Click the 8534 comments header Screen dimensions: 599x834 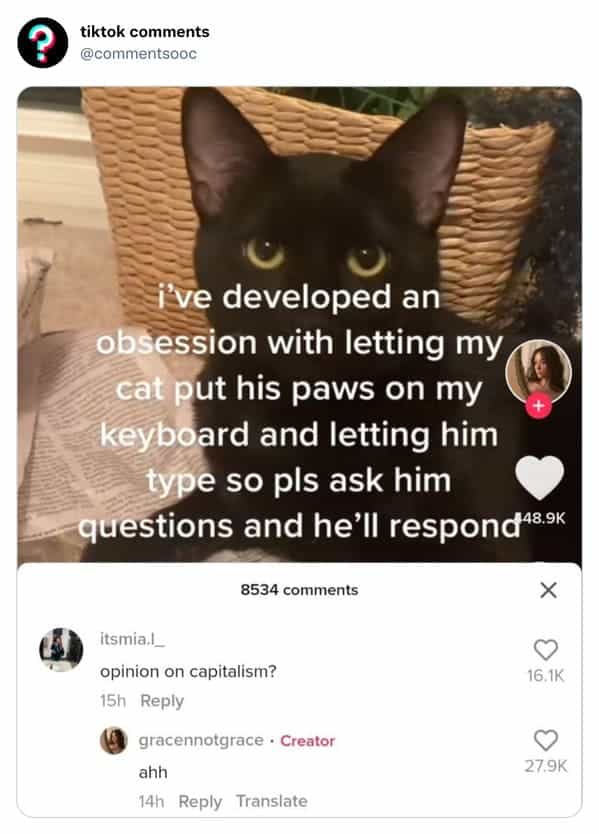[299, 590]
